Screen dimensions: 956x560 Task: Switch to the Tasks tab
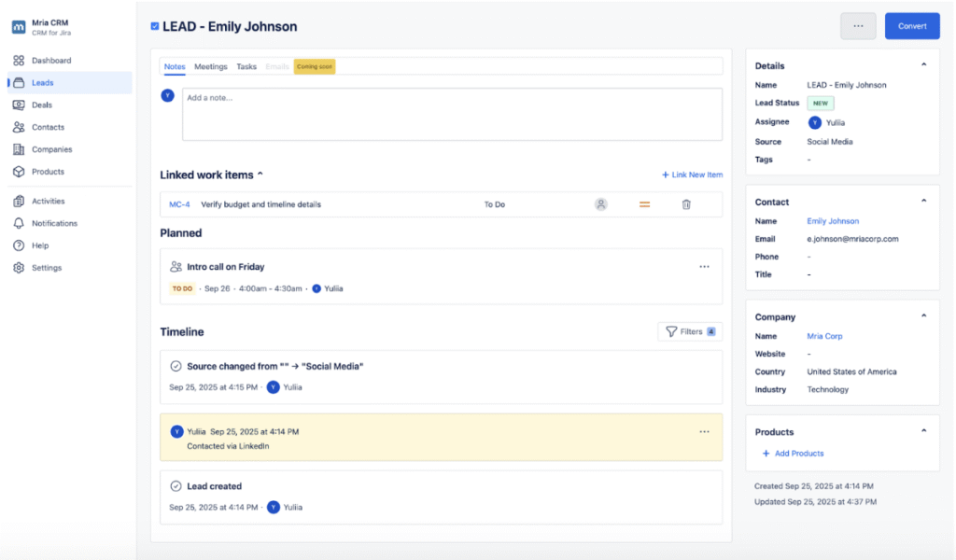(x=246, y=66)
